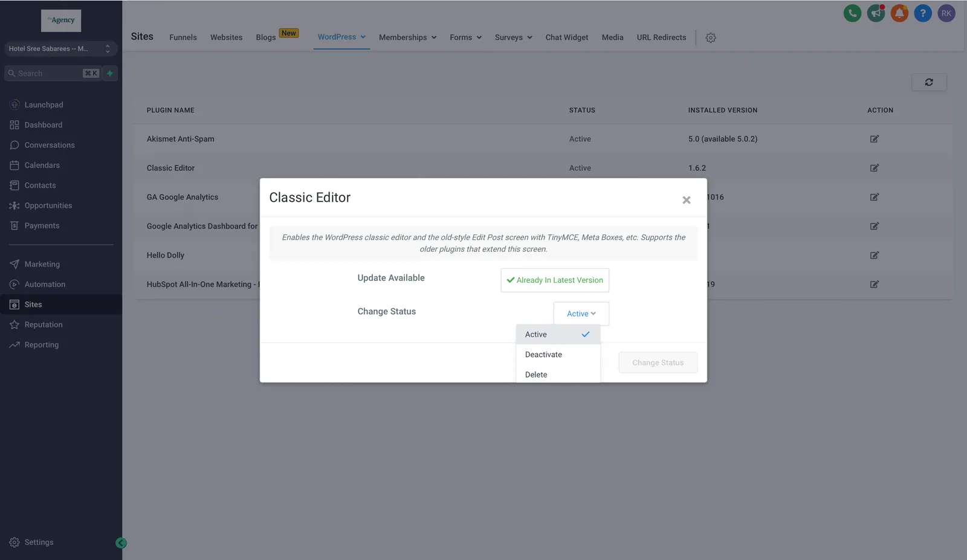Select the Deactivate option
This screenshot has width=967, height=560.
558,355
